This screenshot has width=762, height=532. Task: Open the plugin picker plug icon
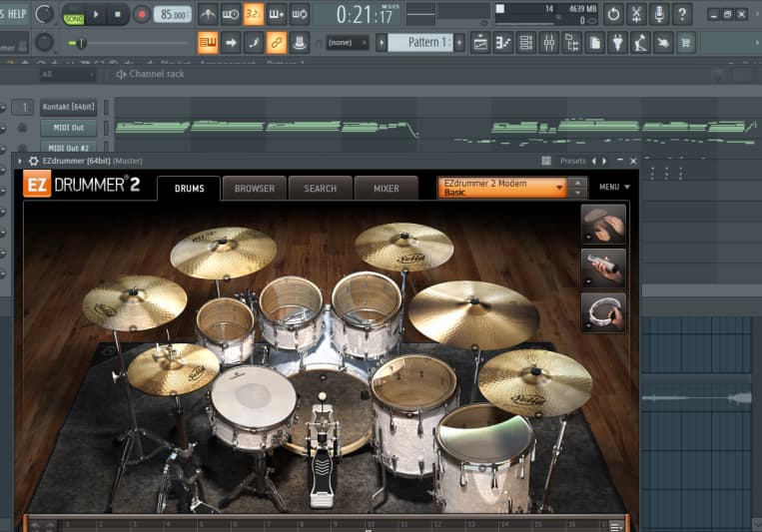(617, 43)
